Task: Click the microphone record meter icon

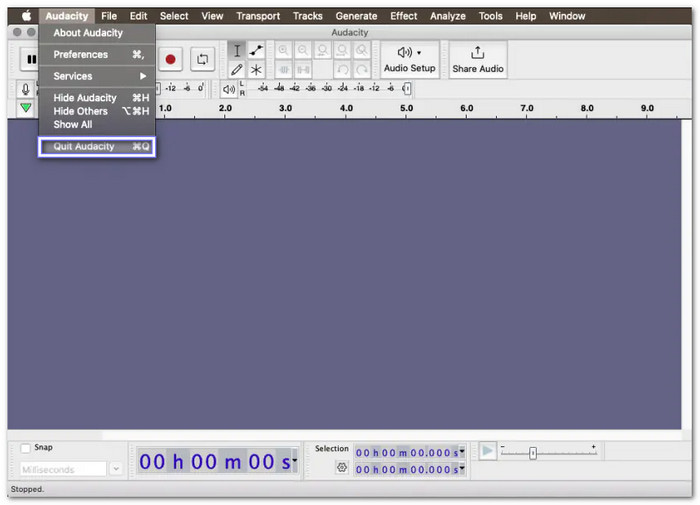Action: tap(25, 89)
